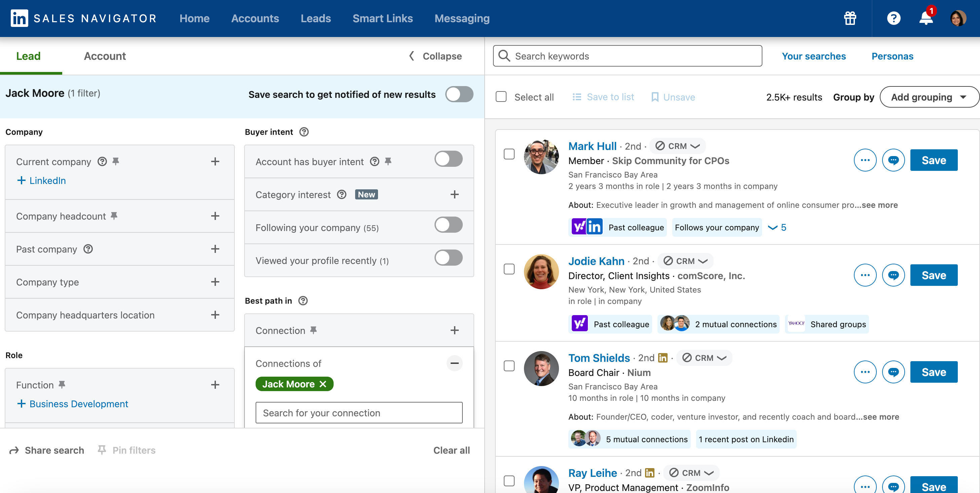Go to Home in navigation
This screenshot has width=980, height=493.
(194, 18)
